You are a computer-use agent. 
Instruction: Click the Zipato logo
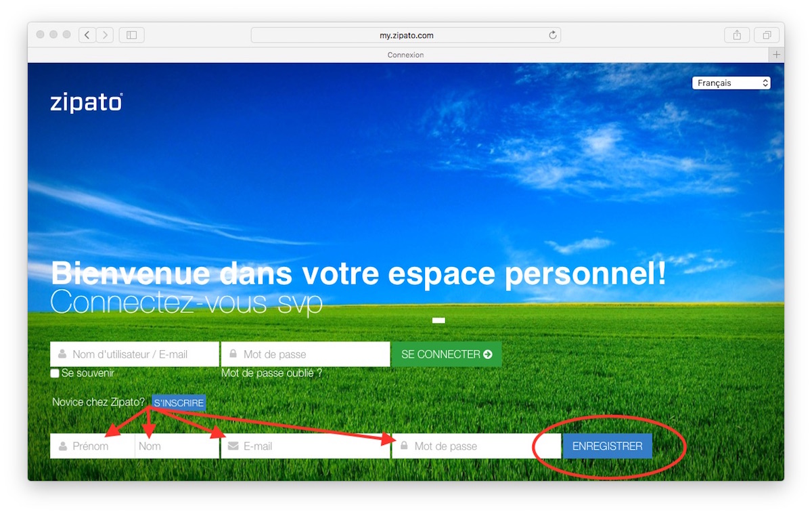86,103
